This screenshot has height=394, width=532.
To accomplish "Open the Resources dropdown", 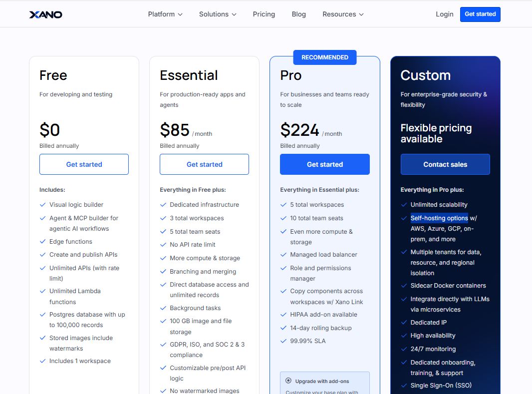I will (343, 14).
